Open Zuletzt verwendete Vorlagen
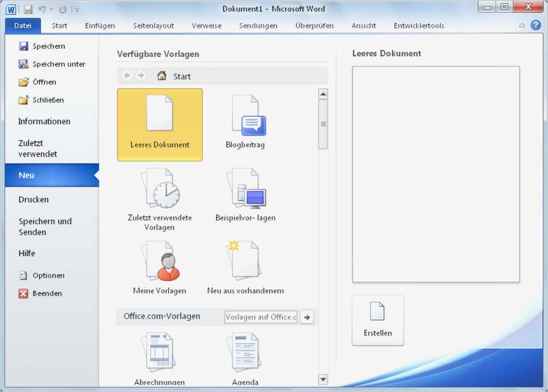The height and width of the screenshot is (392, 548). pos(159,191)
